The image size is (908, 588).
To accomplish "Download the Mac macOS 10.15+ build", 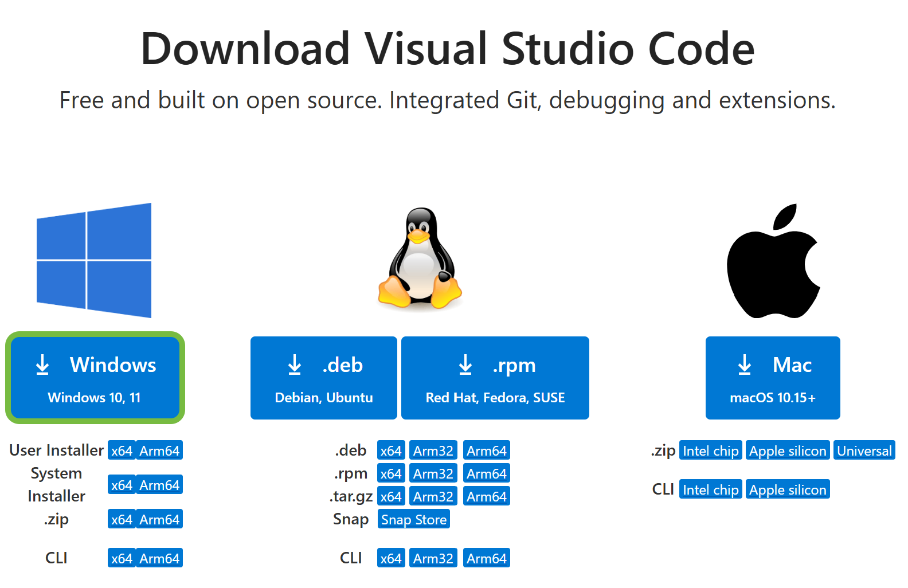I will [773, 378].
